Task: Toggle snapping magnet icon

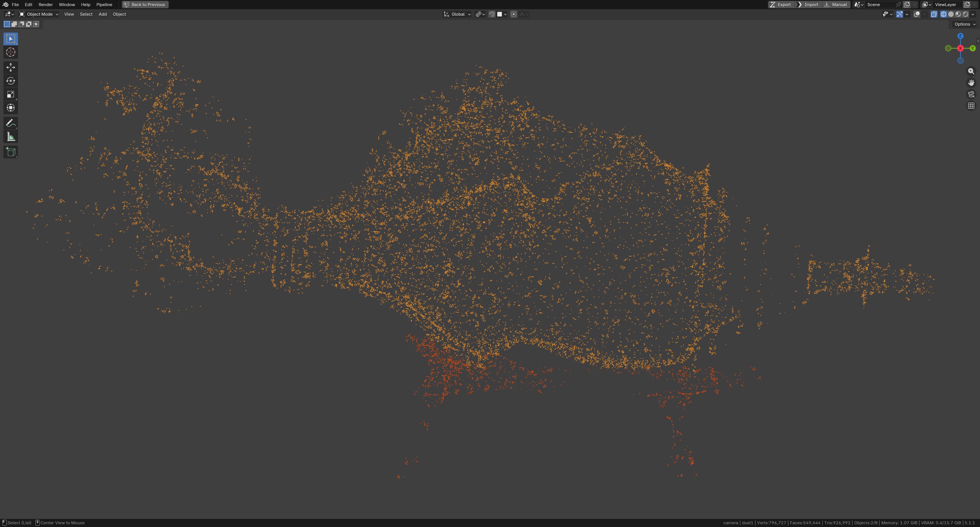Action: point(492,14)
